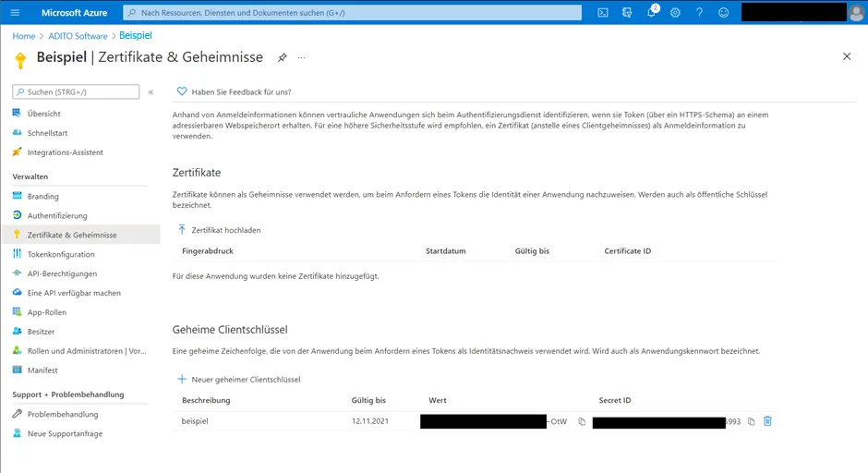Screen dimensions: 868x473
Task: Show notifications bell
Action: (x=652, y=12)
